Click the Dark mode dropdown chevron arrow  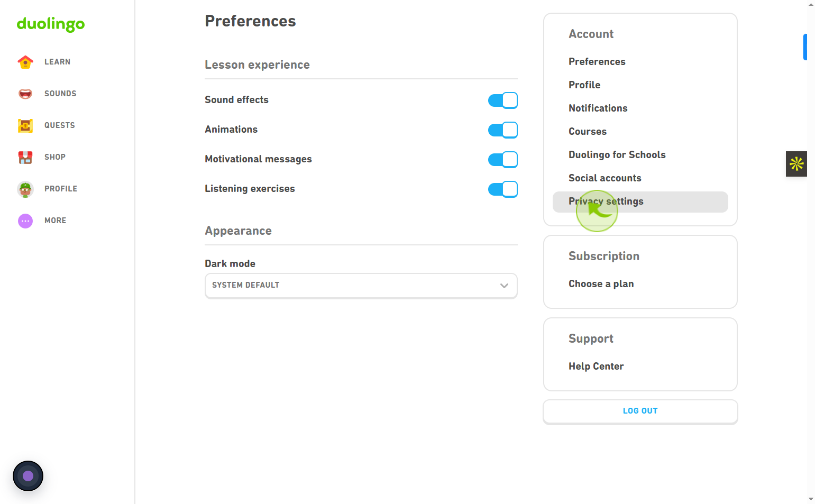pyautogui.click(x=504, y=286)
